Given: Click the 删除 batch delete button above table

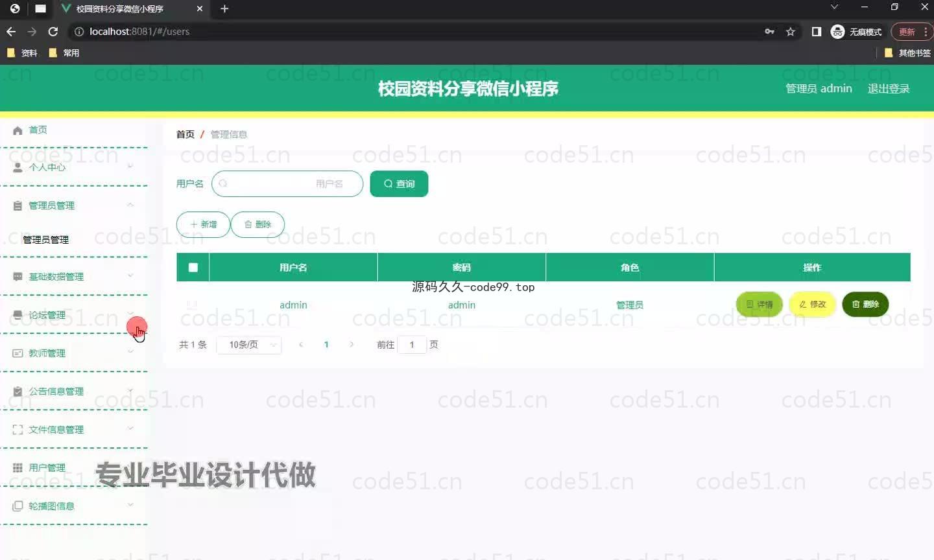Looking at the screenshot, I should click(257, 224).
